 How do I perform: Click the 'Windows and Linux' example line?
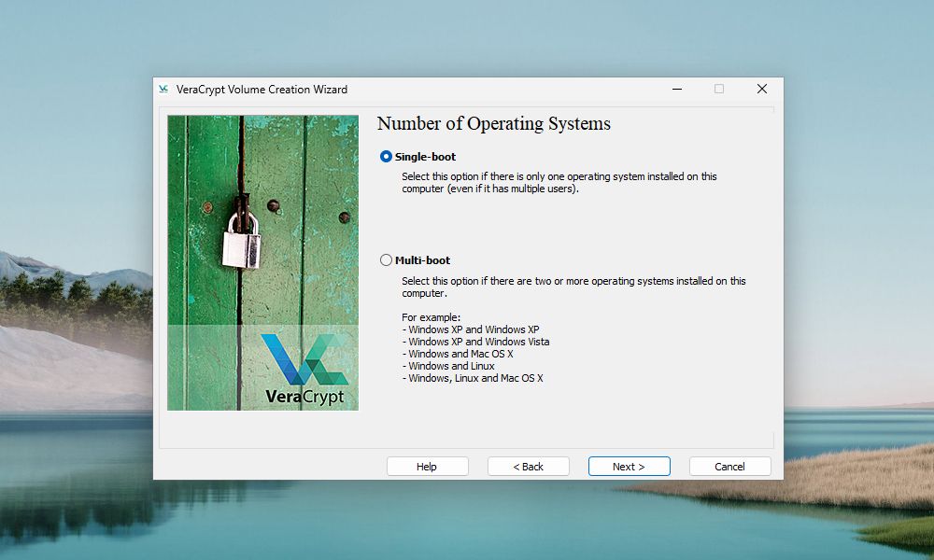[x=448, y=366]
